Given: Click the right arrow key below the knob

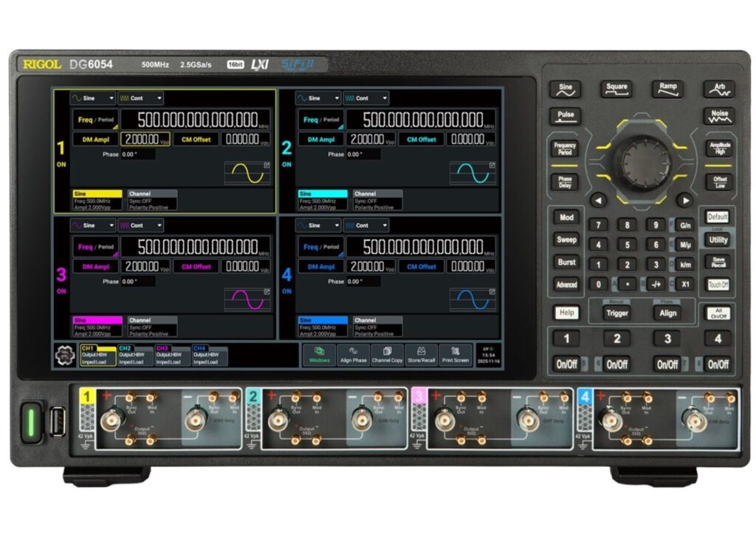Looking at the screenshot, I should coord(684,200).
